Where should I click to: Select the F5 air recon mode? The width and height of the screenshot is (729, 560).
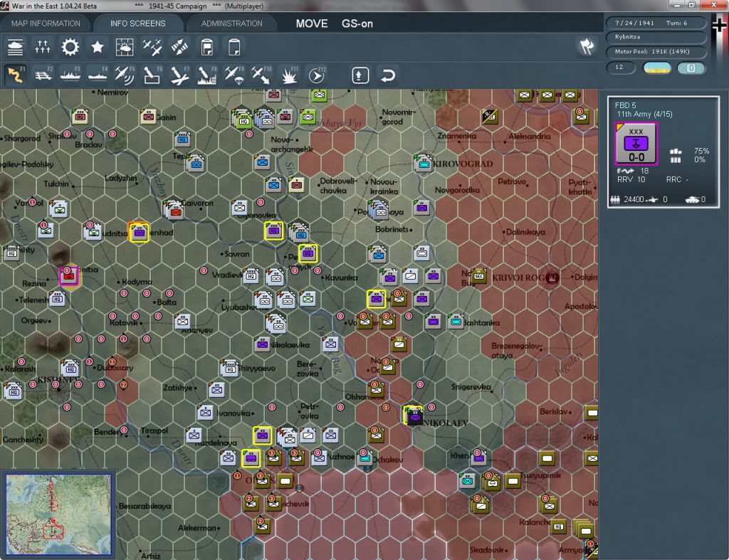tap(125, 75)
